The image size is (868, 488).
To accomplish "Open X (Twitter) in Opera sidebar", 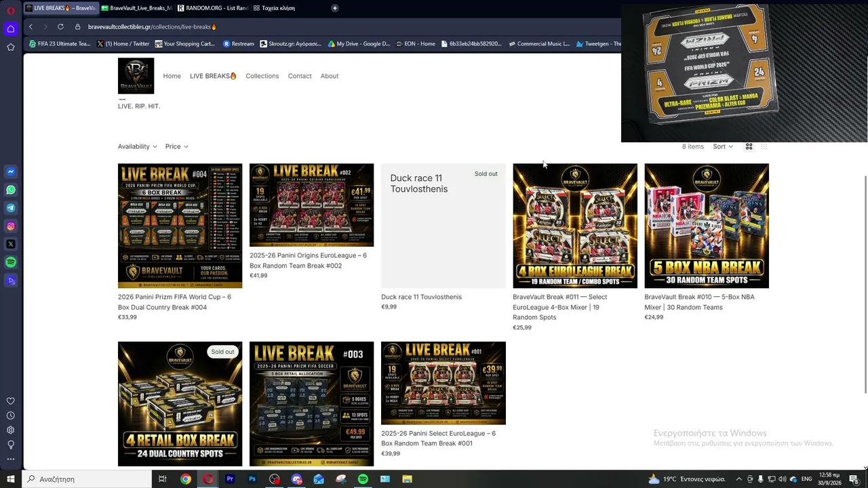I will pos(11,244).
